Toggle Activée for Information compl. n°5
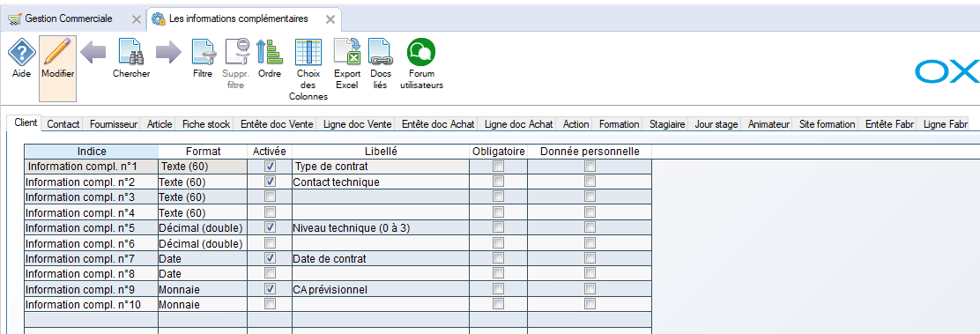 tap(270, 227)
